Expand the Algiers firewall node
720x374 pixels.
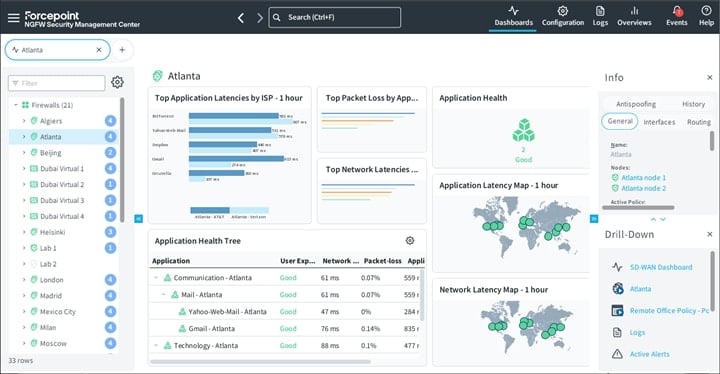tap(24, 121)
